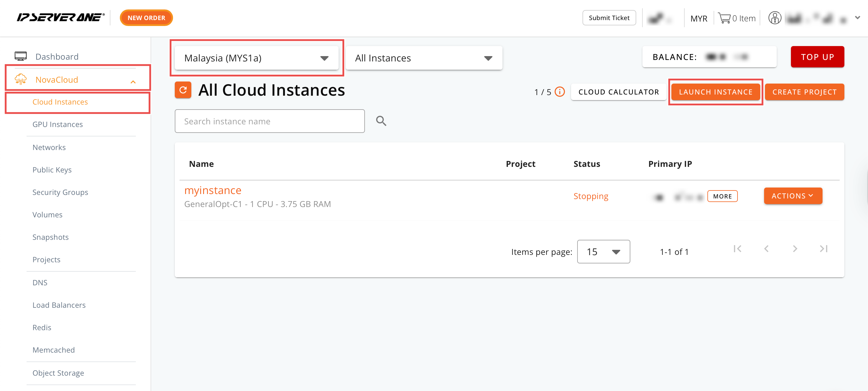Image resolution: width=868 pixels, height=391 pixels.
Task: Click the Dashboard monitor icon
Action: pyautogui.click(x=21, y=56)
